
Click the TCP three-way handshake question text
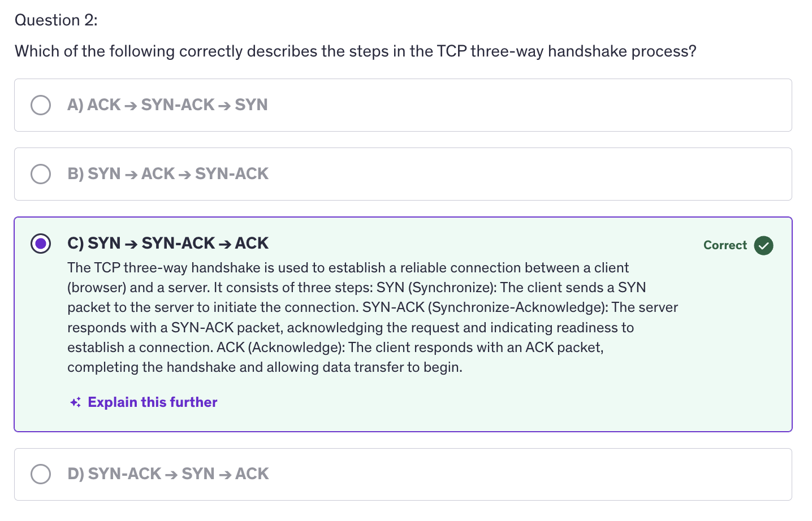[x=356, y=51]
